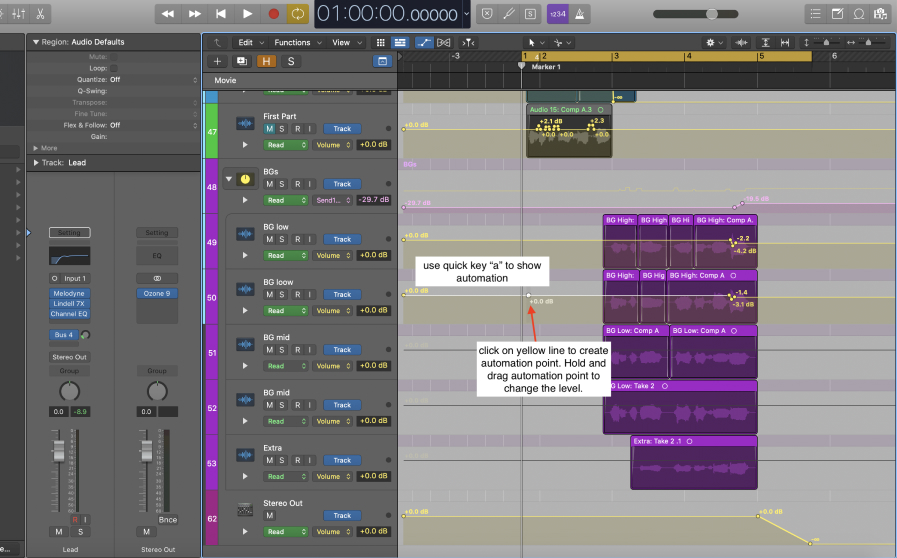Viewport: 897px width, 558px height.
Task: Toggle Cycle mode in the transport bar
Action: (x=298, y=14)
